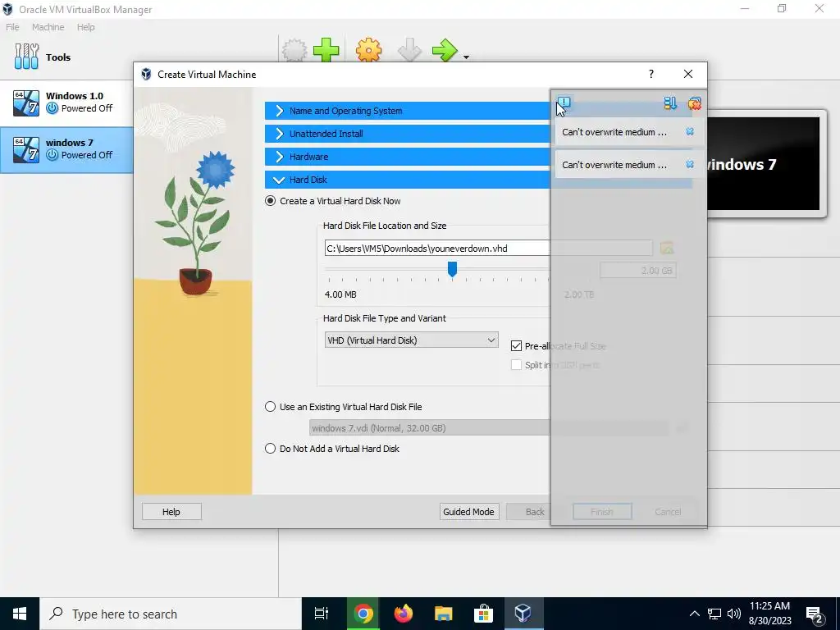Open the Help menu
The image size is (840, 630).
[85, 27]
